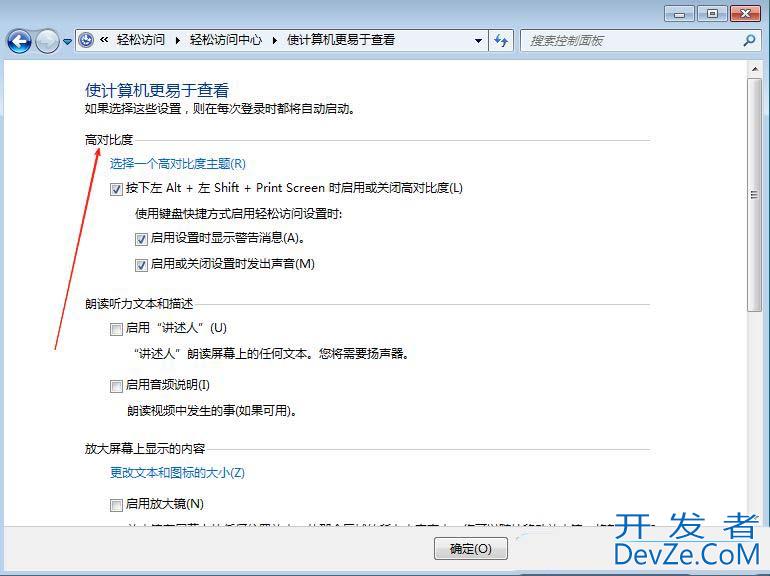
Task: Click the double chevron before 轻松访问
Action: 104,40
